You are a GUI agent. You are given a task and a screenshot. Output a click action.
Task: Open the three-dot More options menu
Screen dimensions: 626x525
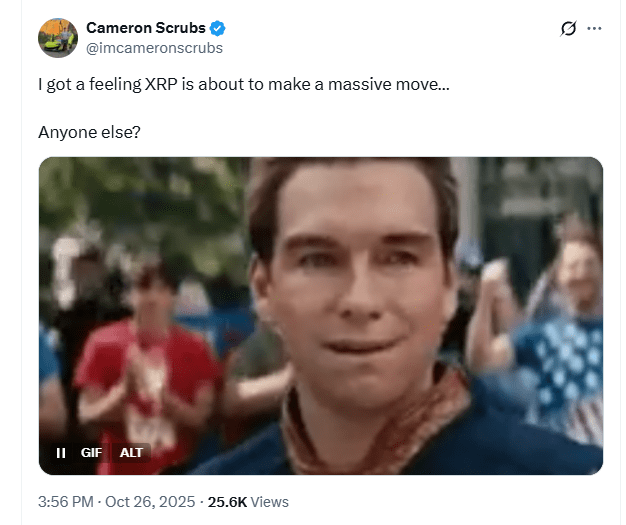594,28
